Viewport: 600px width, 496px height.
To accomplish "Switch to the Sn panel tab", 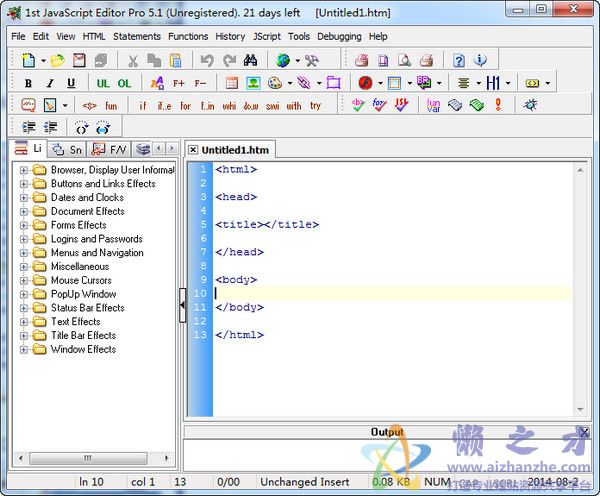I will coord(68,149).
